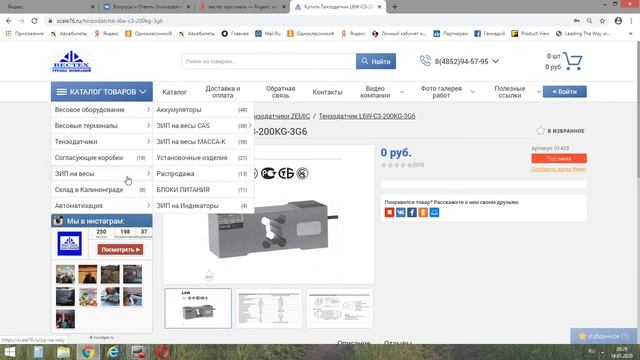Click the orange Под заказ button

pyautogui.click(x=559, y=158)
